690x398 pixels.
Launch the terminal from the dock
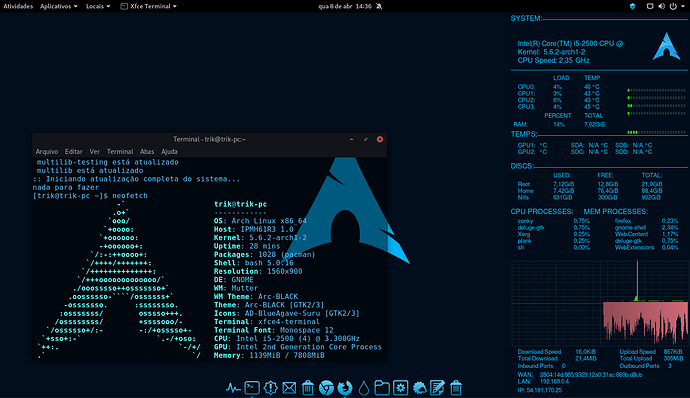pos(252,388)
